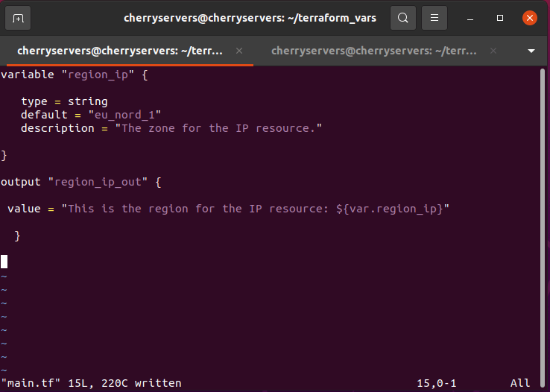Click the window title text in the header bar
Image resolution: width=550 pixels, height=392 pixels.
point(249,18)
